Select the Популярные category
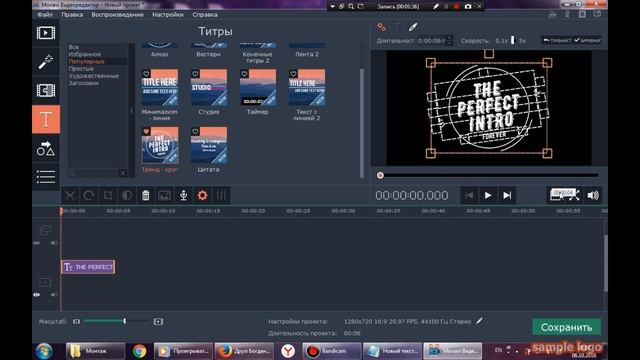Viewport: 640px width, 360px height. (87, 61)
